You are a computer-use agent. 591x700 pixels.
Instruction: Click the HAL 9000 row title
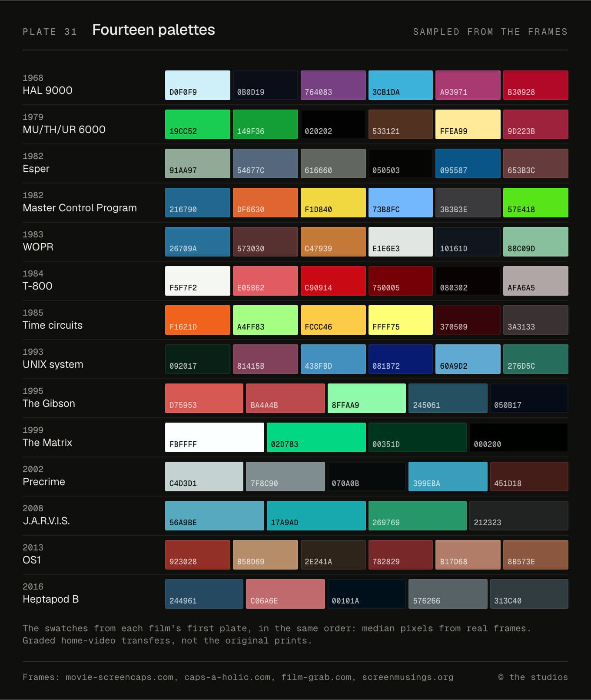click(x=47, y=90)
